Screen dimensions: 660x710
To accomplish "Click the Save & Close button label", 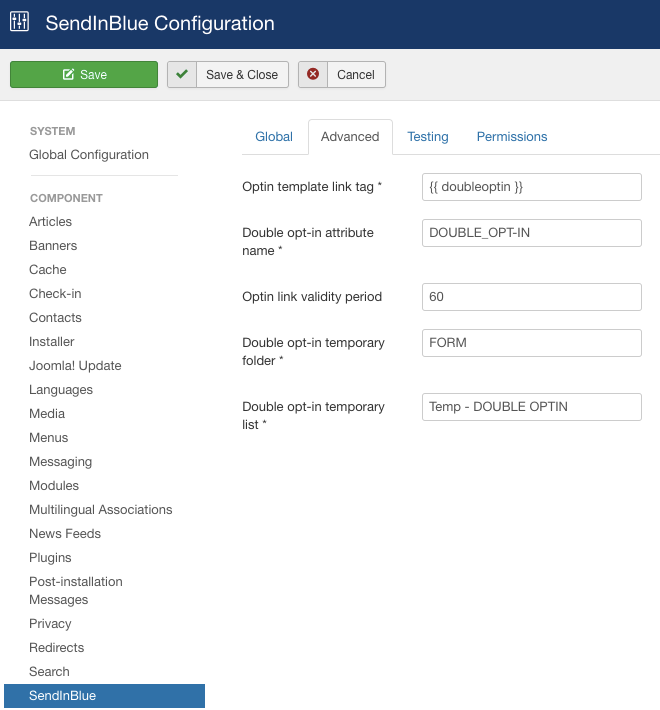I will 242,75.
